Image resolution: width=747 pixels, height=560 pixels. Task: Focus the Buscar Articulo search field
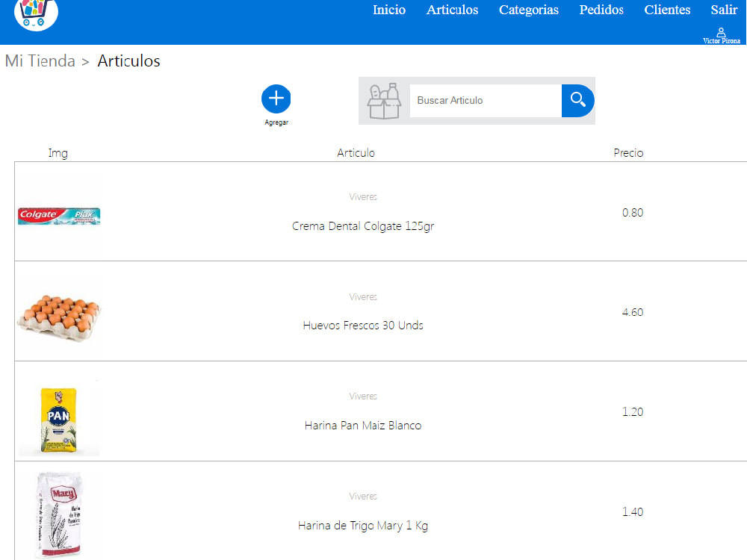(x=486, y=101)
